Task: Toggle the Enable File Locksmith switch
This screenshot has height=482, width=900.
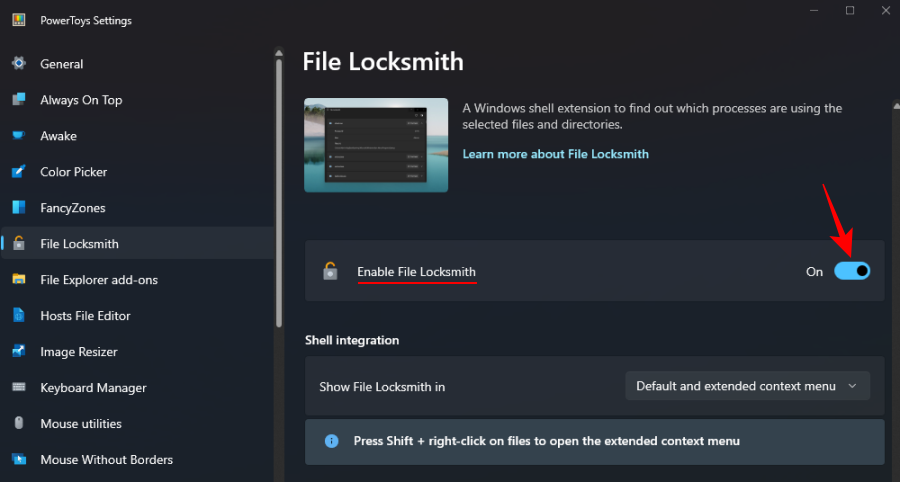Action: tap(852, 271)
